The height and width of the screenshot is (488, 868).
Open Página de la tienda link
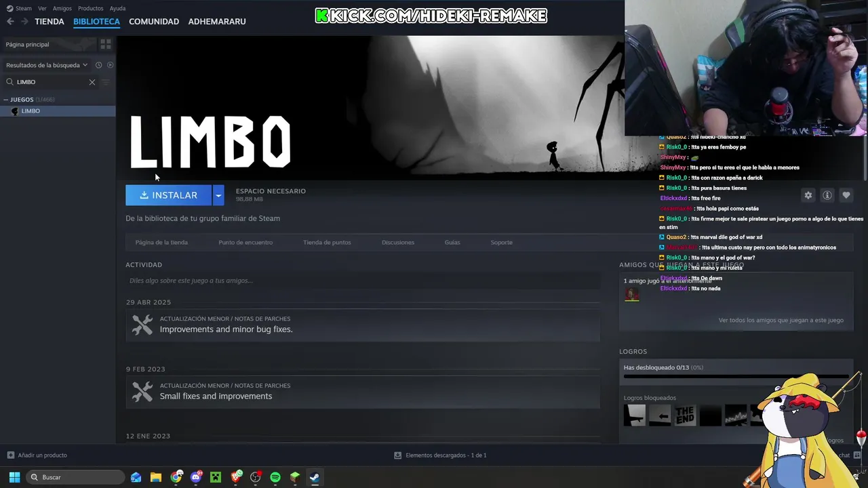pyautogui.click(x=161, y=243)
